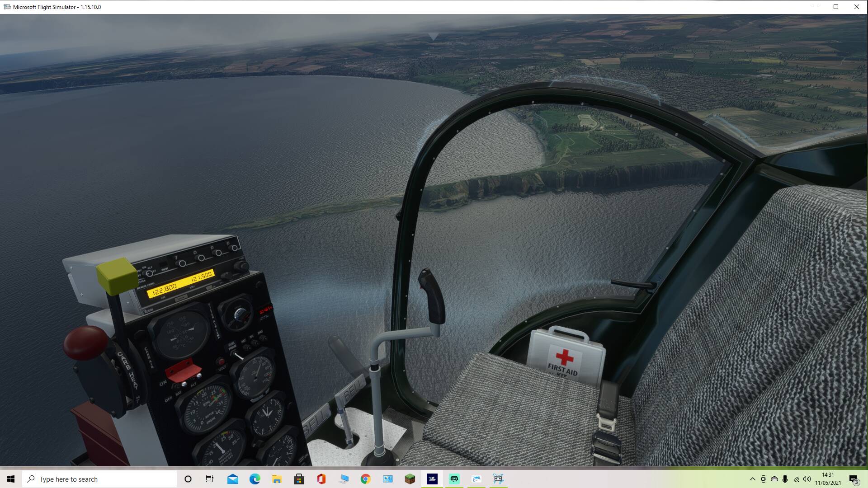Click the First Aid Kit box
The height and width of the screenshot is (488, 868).
(x=566, y=358)
